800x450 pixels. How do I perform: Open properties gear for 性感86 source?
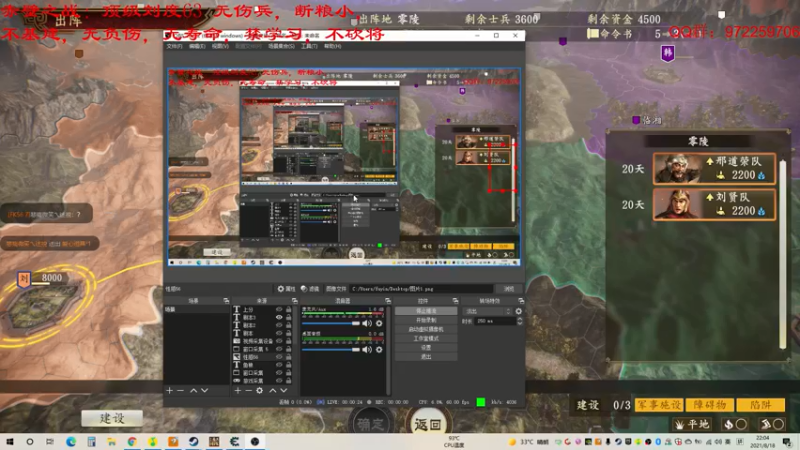286,289
